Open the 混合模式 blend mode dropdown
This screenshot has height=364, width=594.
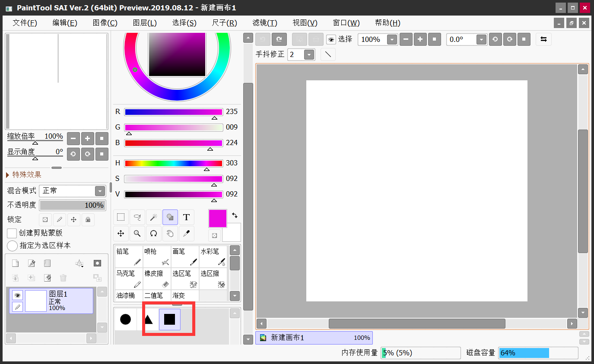tap(100, 191)
